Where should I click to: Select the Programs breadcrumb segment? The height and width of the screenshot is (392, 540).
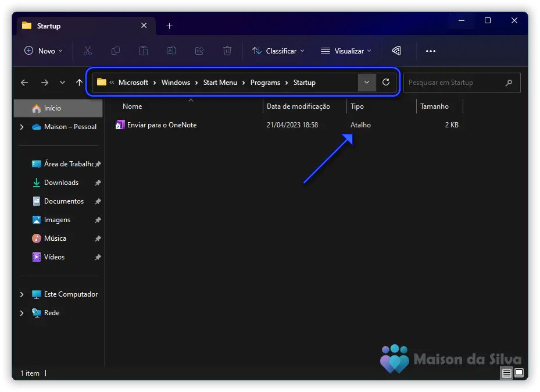(265, 83)
